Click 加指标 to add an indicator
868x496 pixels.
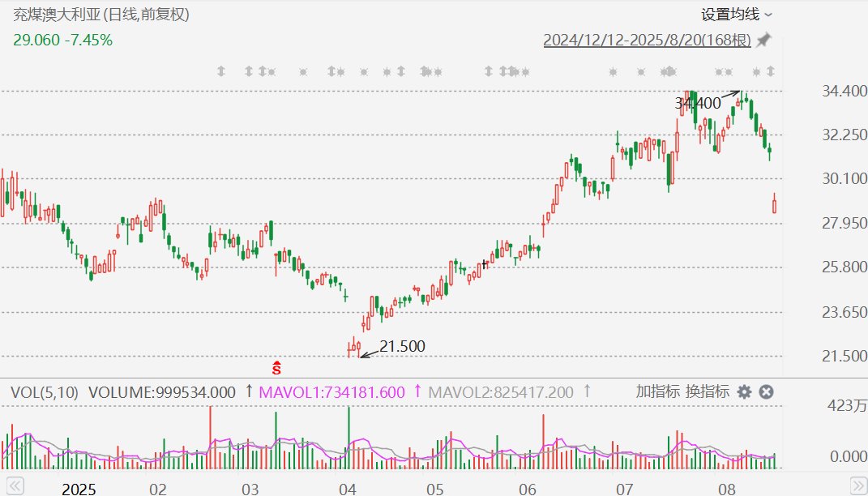click(x=657, y=392)
